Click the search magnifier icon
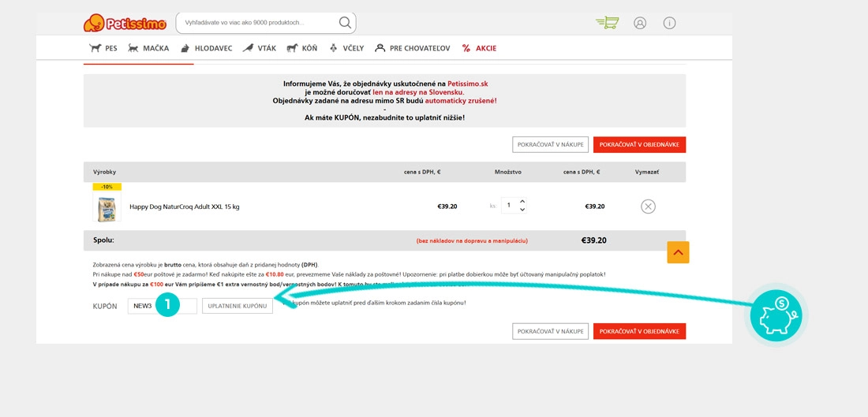The width and height of the screenshot is (868, 417). 345,23
